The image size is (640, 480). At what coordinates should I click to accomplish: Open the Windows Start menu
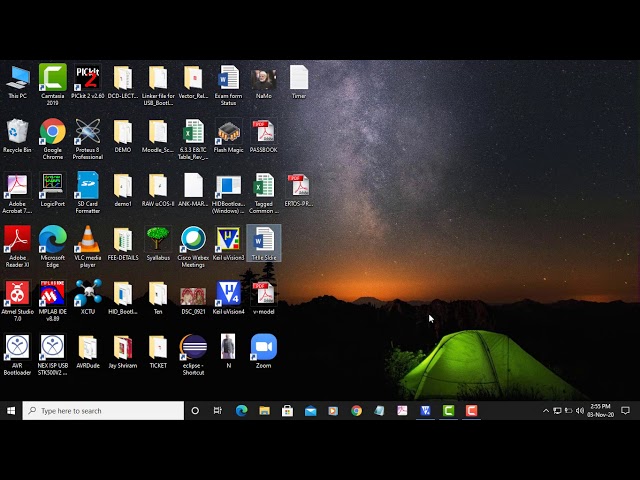(x=11, y=410)
